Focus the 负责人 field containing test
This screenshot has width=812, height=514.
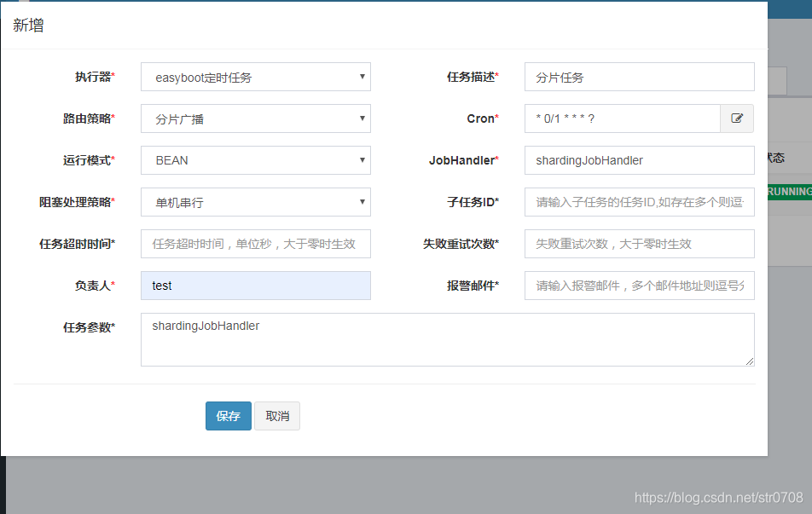pos(256,286)
